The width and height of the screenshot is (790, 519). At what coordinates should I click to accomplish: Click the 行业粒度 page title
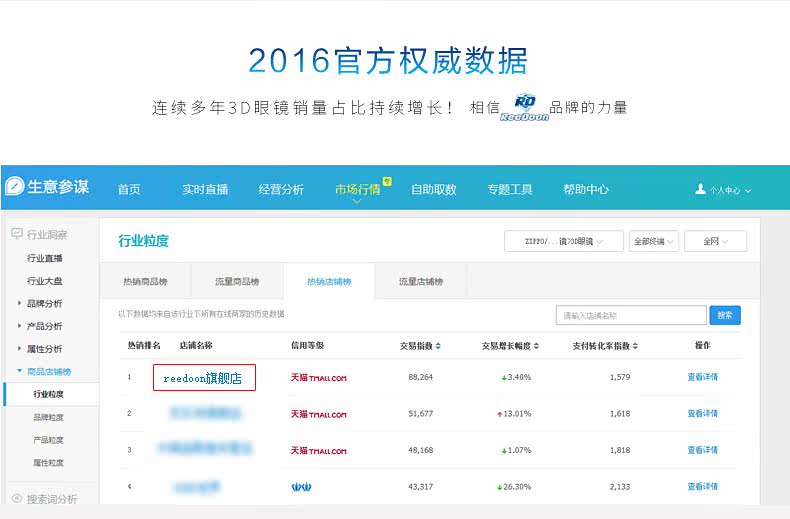(x=144, y=241)
